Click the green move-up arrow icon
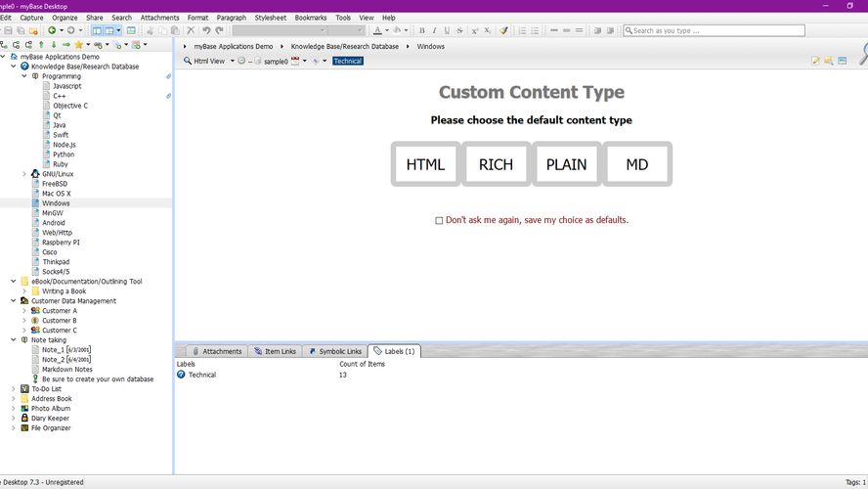 click(x=41, y=45)
